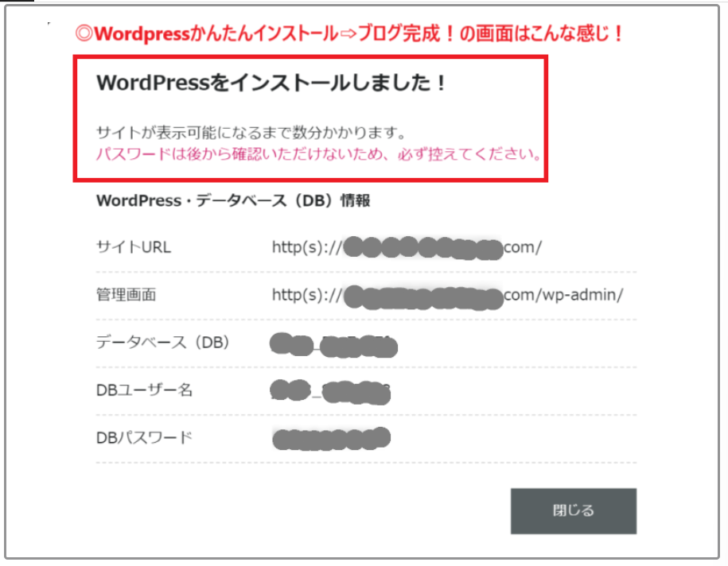
Task: Select the heading 'WordPressをインストールしました！'
Action: (271, 83)
